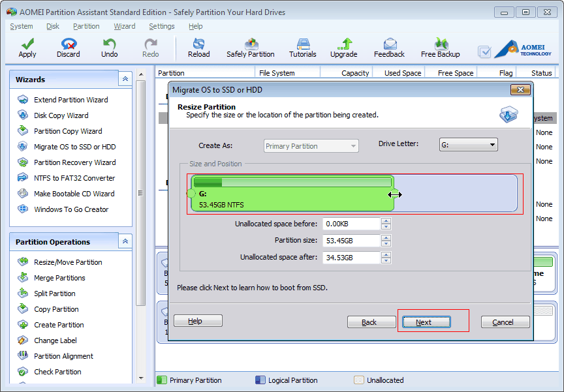Click the Partition column header
This screenshot has height=392, width=564.
coord(205,73)
